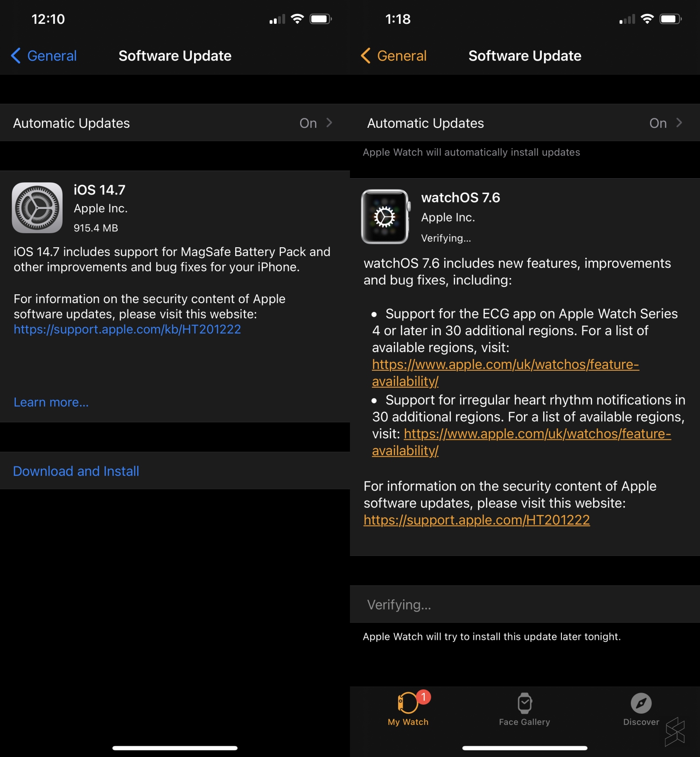Tap the right screen cellular signal icon
Image resolution: width=700 pixels, height=757 pixels.
[627, 19]
